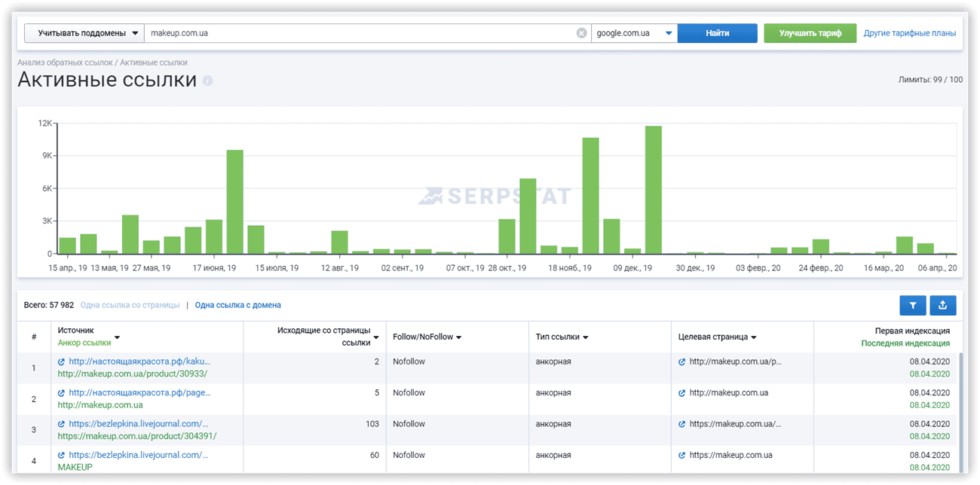The width and height of the screenshot is (980, 485).
Task: Open external link icon for row 3 source
Action: 62,424
